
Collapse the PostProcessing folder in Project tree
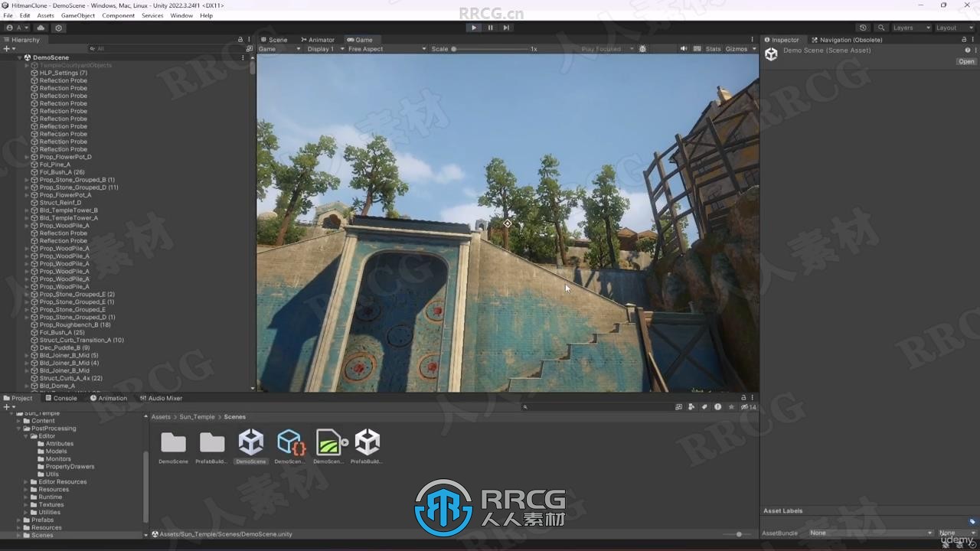click(18, 429)
